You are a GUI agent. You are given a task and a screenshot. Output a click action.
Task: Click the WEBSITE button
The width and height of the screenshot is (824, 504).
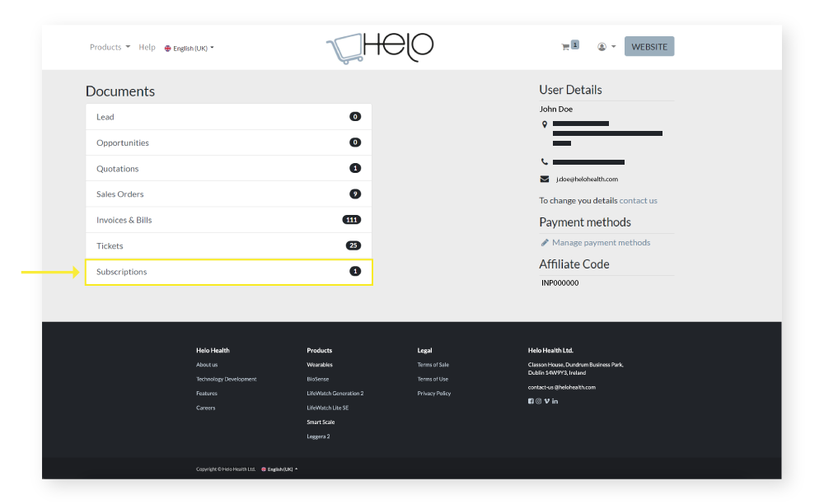pos(649,47)
